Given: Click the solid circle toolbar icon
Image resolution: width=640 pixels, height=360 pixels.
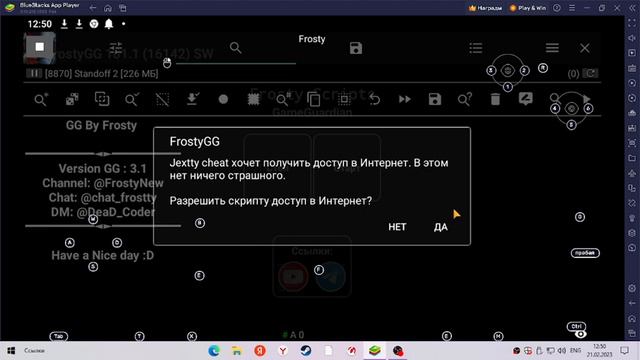Looking at the screenshot, I should coord(223,99).
